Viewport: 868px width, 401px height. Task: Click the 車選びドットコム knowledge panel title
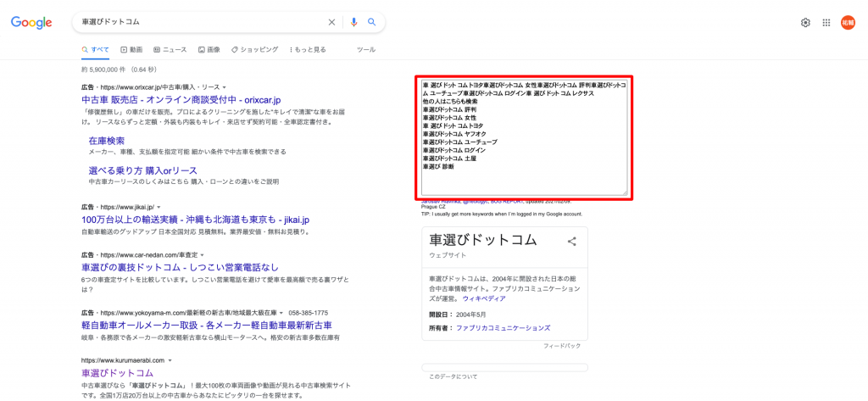(x=483, y=241)
